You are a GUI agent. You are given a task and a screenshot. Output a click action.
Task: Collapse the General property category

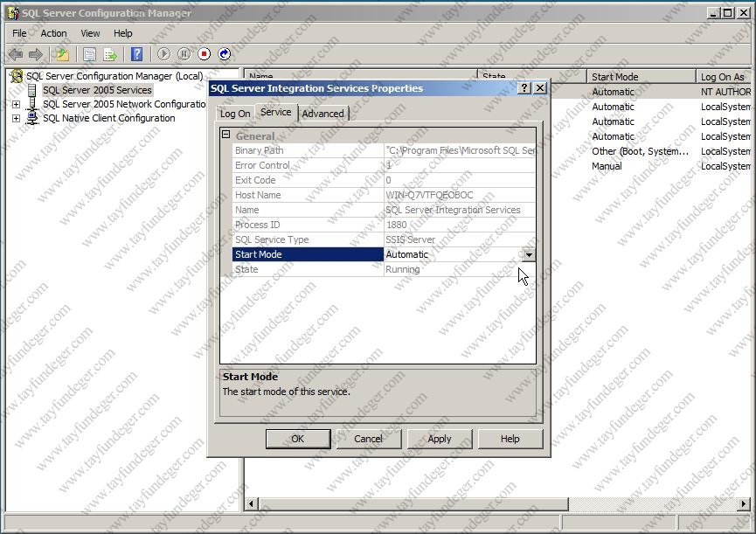click(x=225, y=135)
